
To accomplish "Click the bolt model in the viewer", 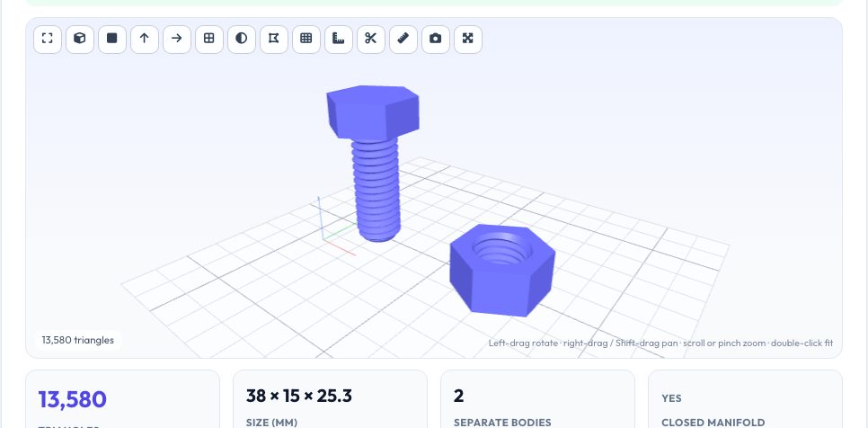I will (x=374, y=162).
